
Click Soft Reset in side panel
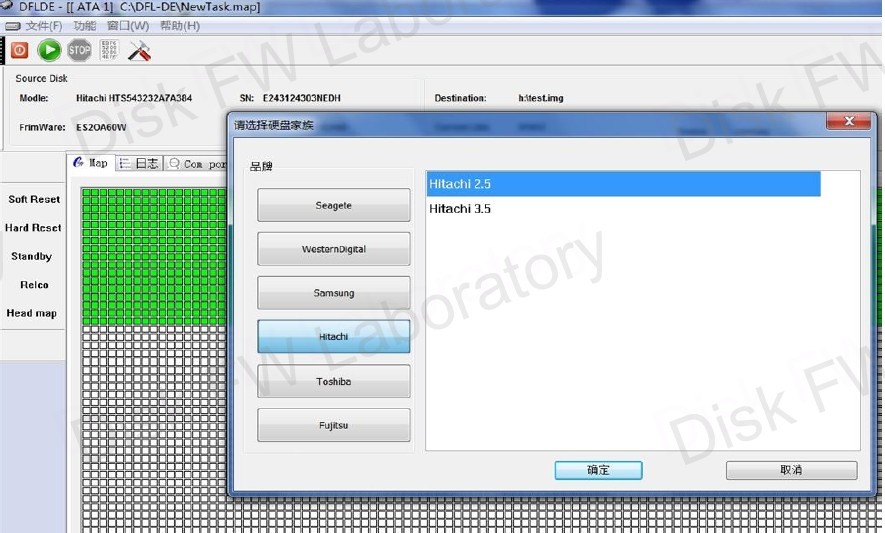34,199
